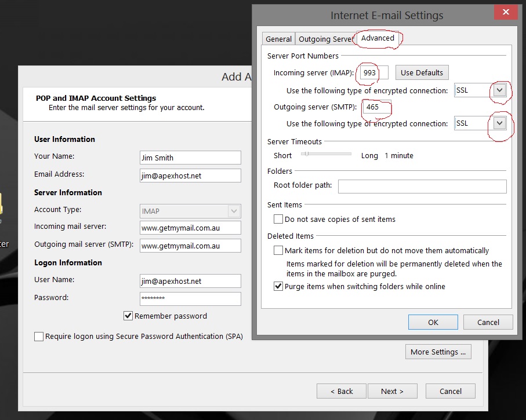
Task: Click the Root folder path field
Action: [x=422, y=186]
